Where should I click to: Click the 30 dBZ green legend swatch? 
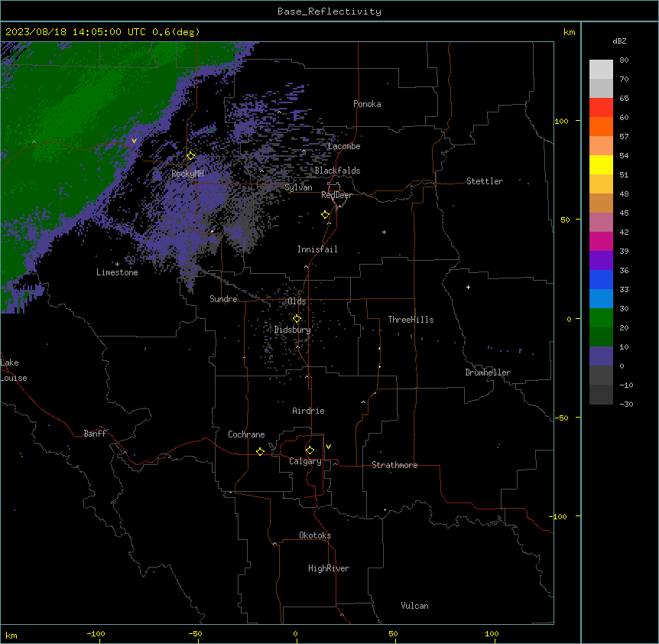pos(601,318)
